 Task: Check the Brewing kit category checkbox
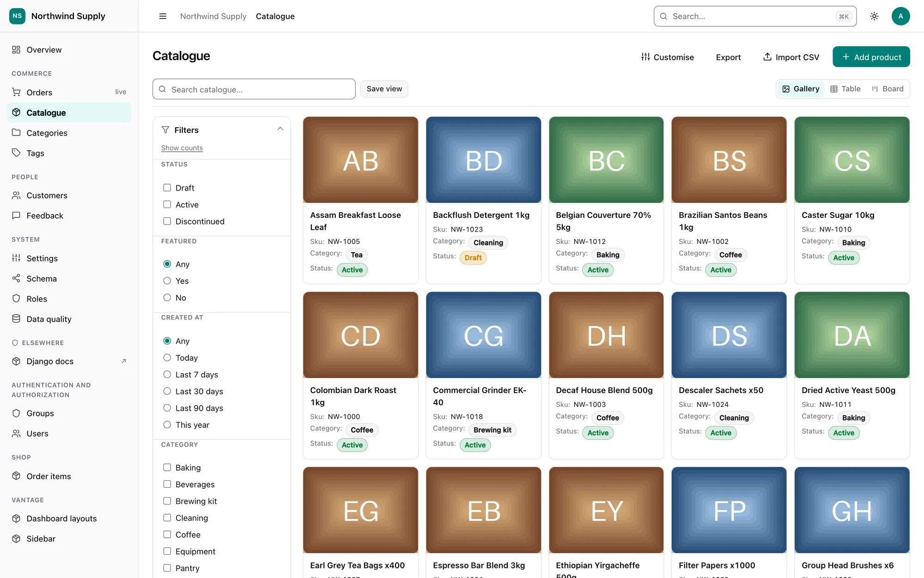point(167,501)
